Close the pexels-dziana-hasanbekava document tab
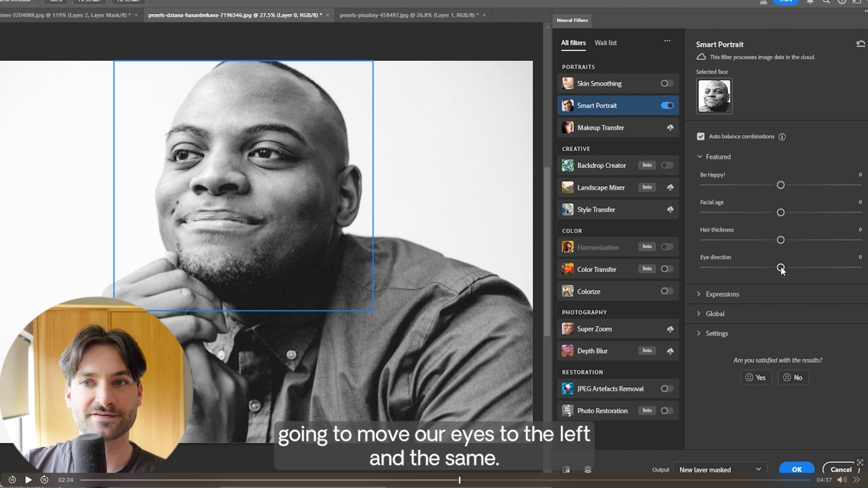 [x=327, y=15]
